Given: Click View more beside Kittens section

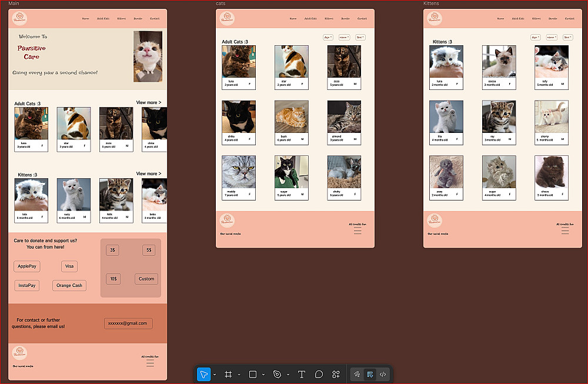Looking at the screenshot, I should click(149, 173).
